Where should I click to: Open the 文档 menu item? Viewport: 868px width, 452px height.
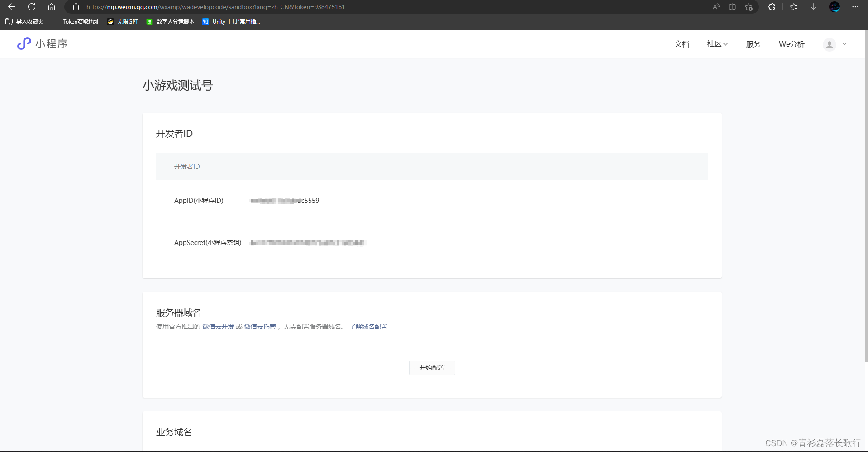tap(682, 44)
